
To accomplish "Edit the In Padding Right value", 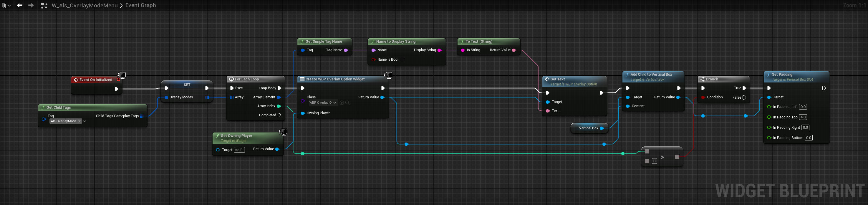I will (805, 128).
